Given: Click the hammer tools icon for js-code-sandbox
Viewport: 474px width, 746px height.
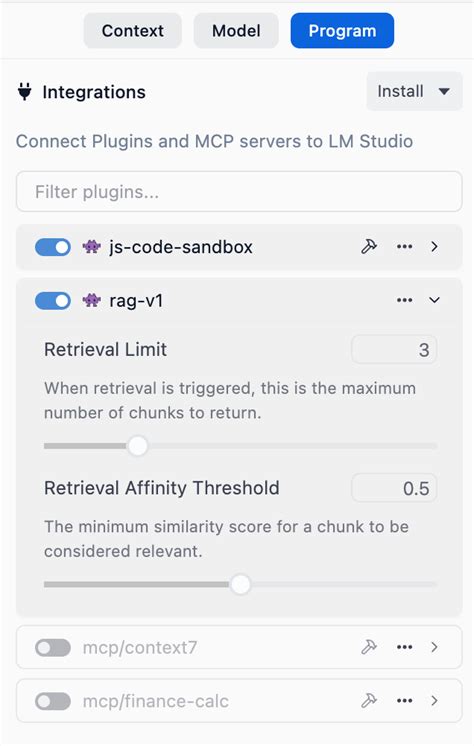Looking at the screenshot, I should [369, 246].
